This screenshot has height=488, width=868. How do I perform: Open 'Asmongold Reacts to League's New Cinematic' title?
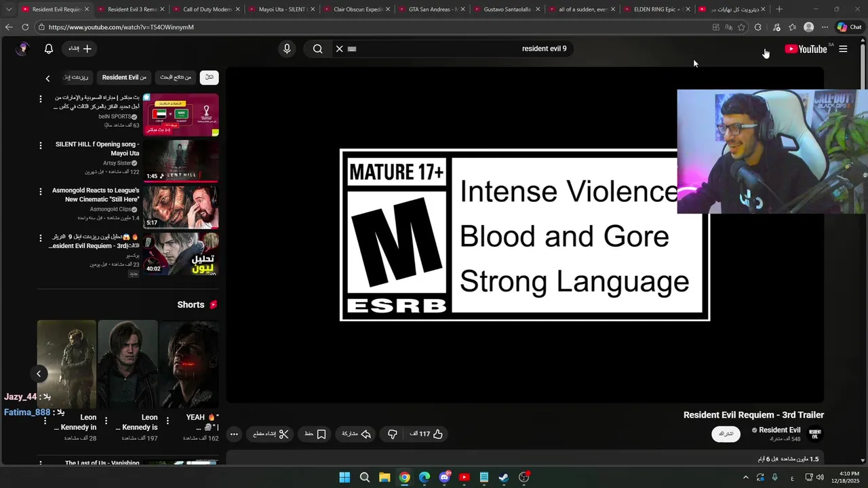(x=96, y=195)
